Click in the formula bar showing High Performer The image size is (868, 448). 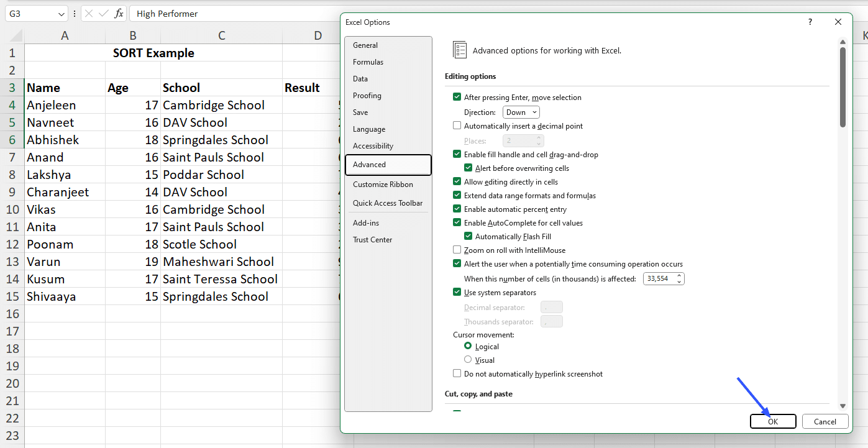(x=236, y=14)
